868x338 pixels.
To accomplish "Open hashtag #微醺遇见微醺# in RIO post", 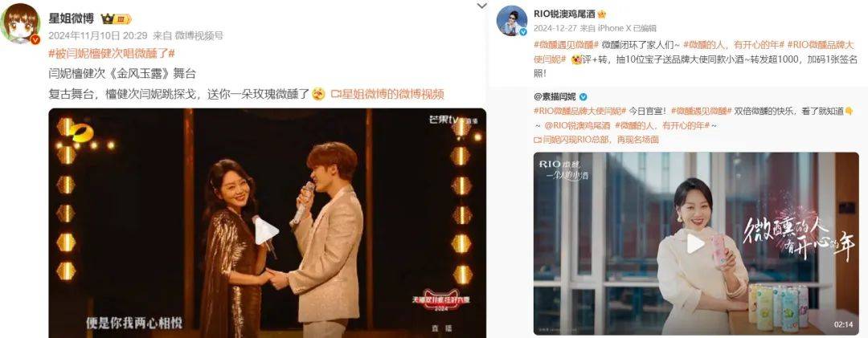I will [x=566, y=44].
